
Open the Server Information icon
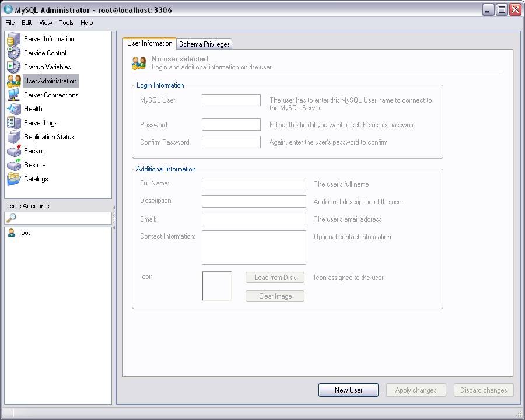14,39
